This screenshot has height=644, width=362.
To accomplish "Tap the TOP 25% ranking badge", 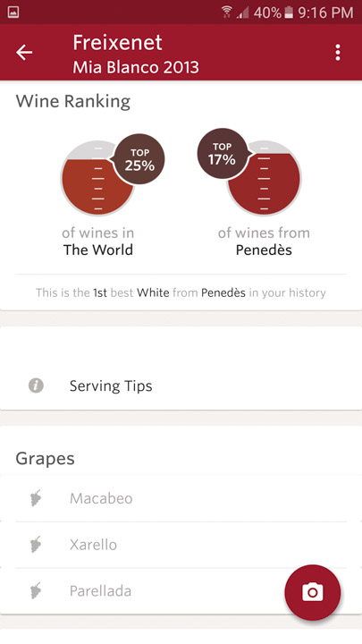I will point(139,159).
